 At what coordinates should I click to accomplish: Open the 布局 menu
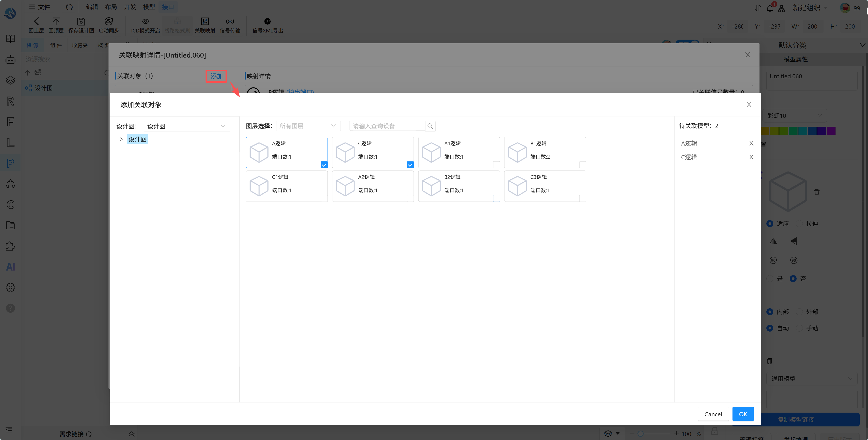[x=111, y=7]
